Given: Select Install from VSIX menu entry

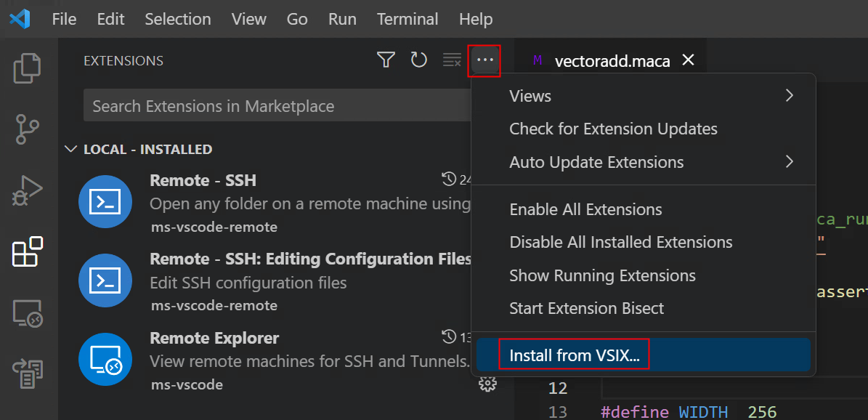Looking at the screenshot, I should [x=574, y=355].
